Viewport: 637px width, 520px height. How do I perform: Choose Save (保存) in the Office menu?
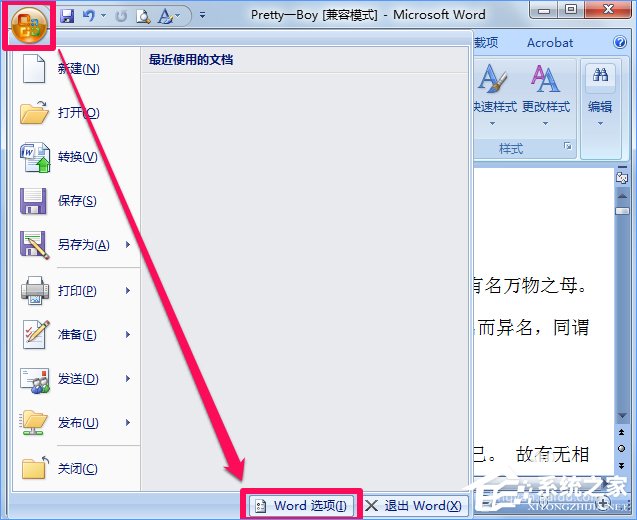(x=76, y=201)
